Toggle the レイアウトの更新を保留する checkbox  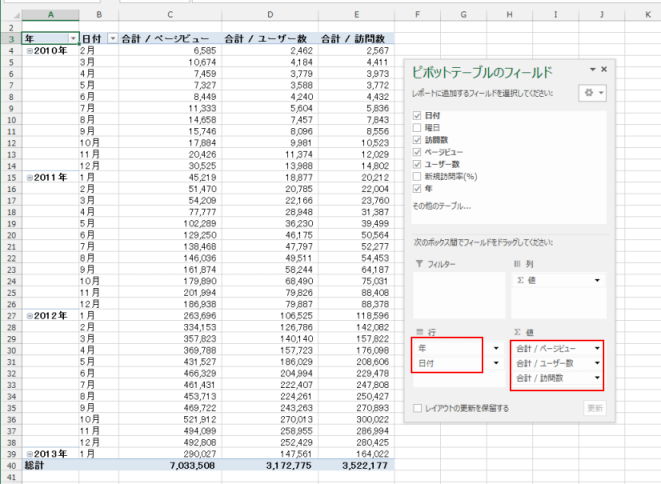coord(417,408)
